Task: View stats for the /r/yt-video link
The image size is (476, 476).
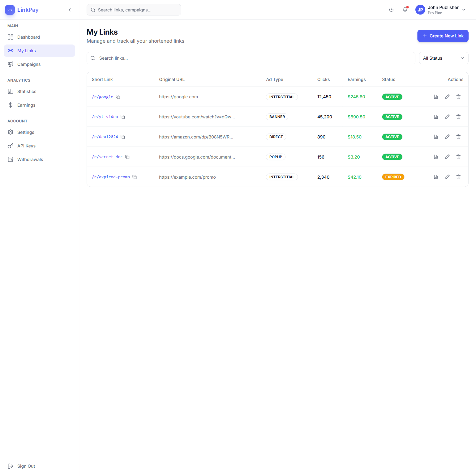Action: [x=436, y=117]
